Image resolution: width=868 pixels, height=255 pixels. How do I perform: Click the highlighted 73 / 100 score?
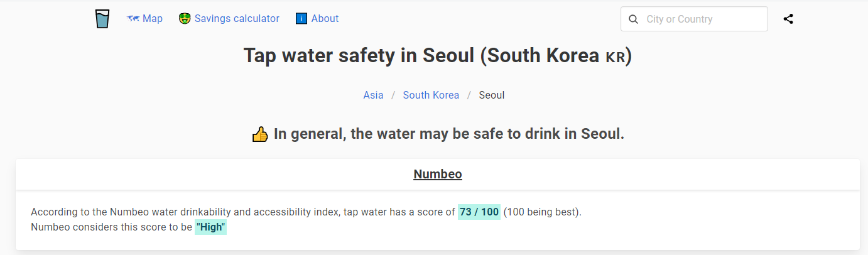tap(479, 212)
